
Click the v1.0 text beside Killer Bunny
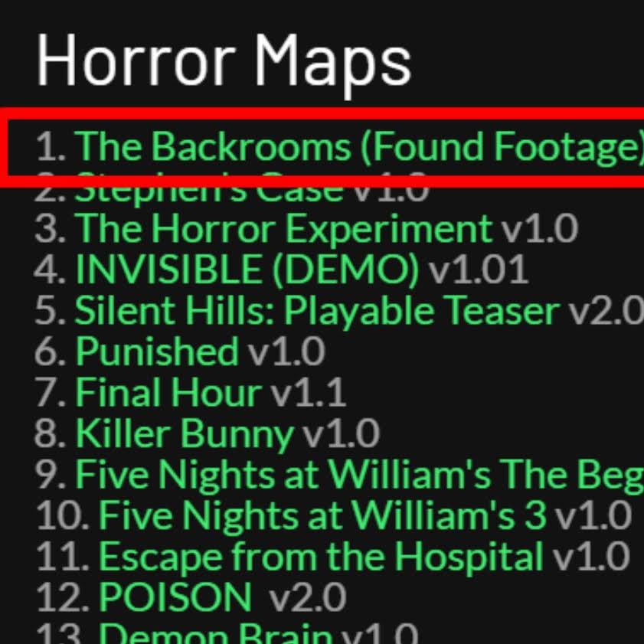point(341,434)
